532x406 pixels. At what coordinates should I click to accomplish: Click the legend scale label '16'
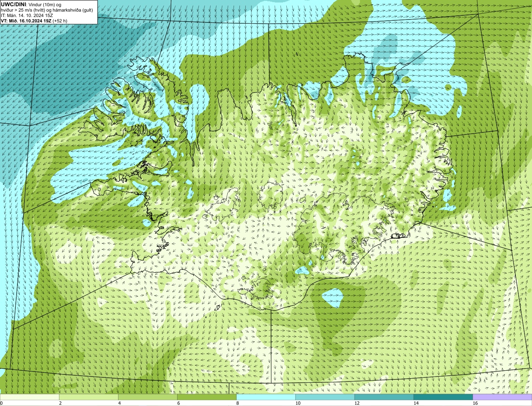[x=475, y=403]
